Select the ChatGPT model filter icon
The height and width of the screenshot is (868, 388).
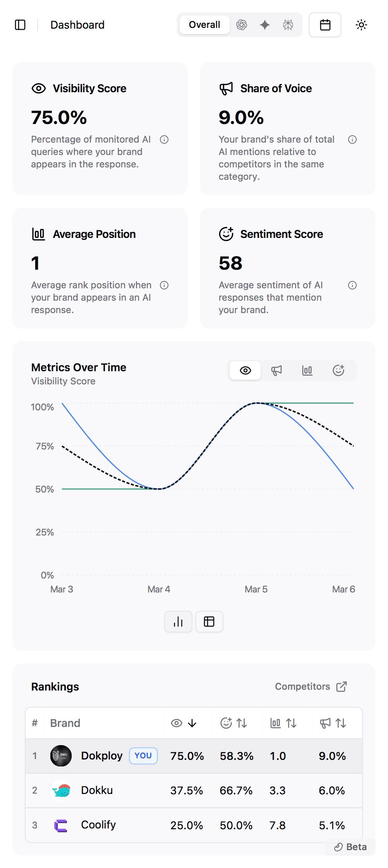(x=242, y=25)
